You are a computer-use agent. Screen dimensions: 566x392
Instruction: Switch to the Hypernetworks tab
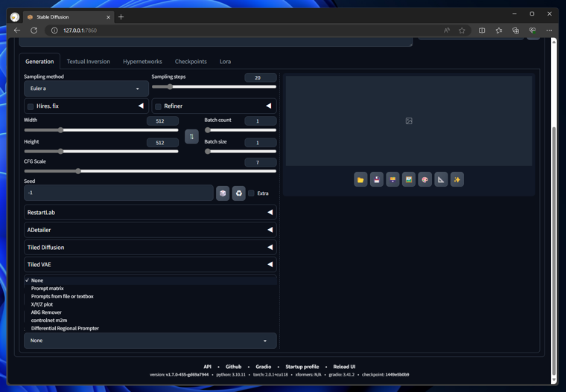click(x=142, y=61)
